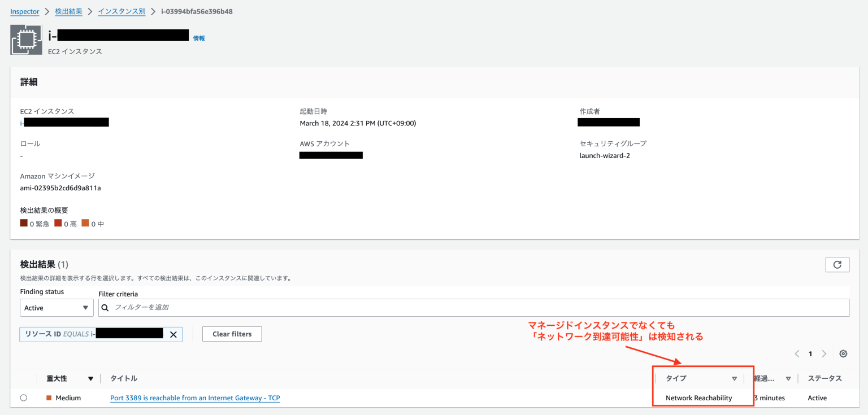Navigate to Inspector via the breadcrumb
Viewport: 868px width, 415px height.
(24, 11)
